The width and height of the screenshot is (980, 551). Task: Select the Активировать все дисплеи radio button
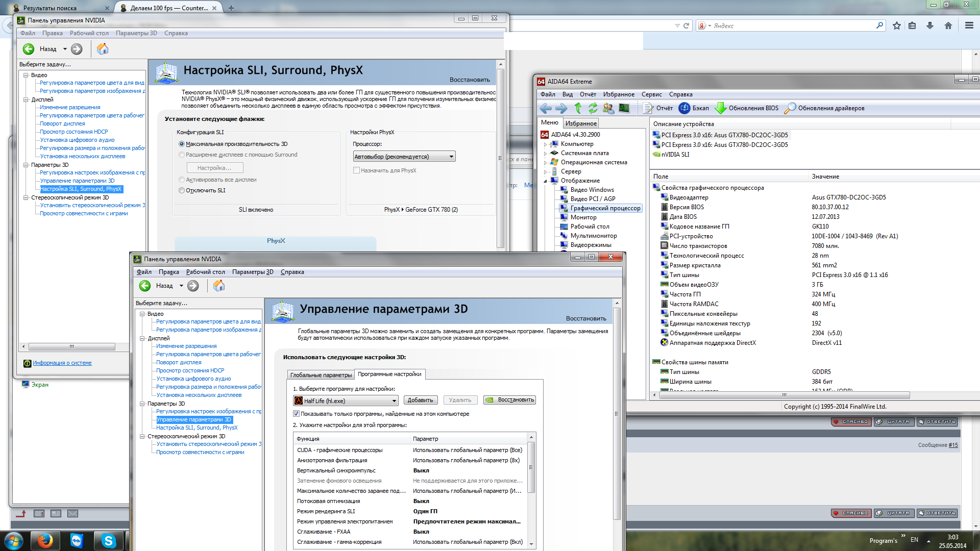182,180
